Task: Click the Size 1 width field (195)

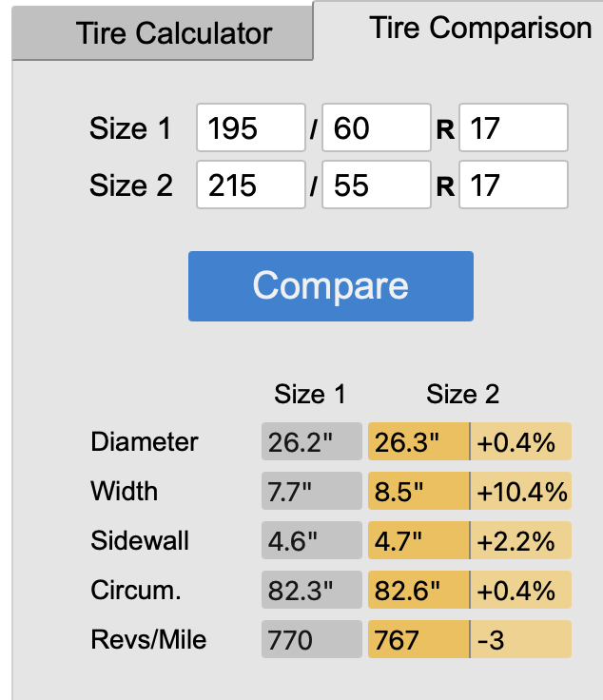Action: 251,128
